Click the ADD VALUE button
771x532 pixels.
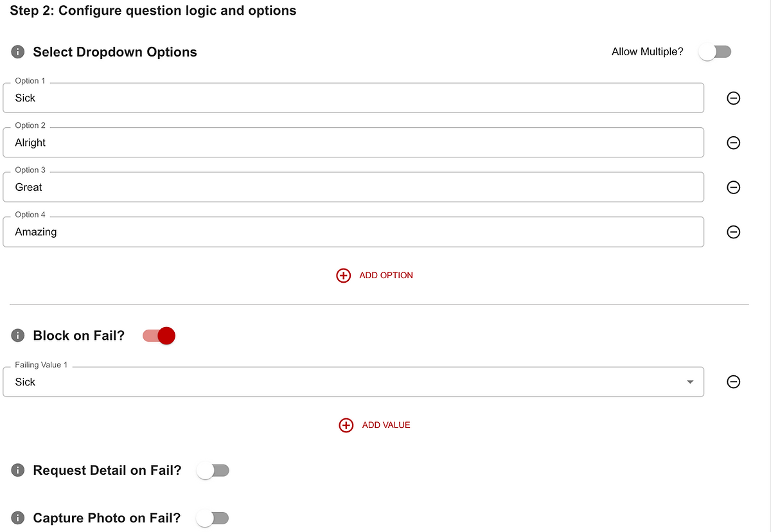coord(375,425)
